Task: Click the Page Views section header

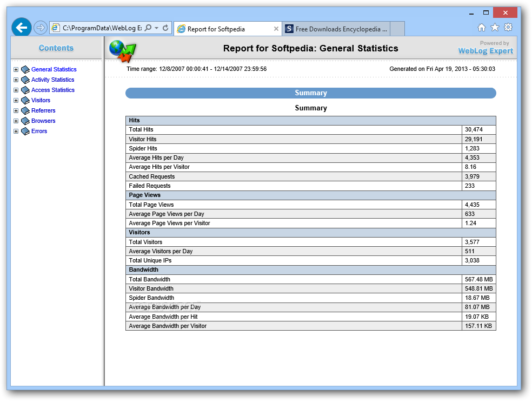Action: (311, 195)
